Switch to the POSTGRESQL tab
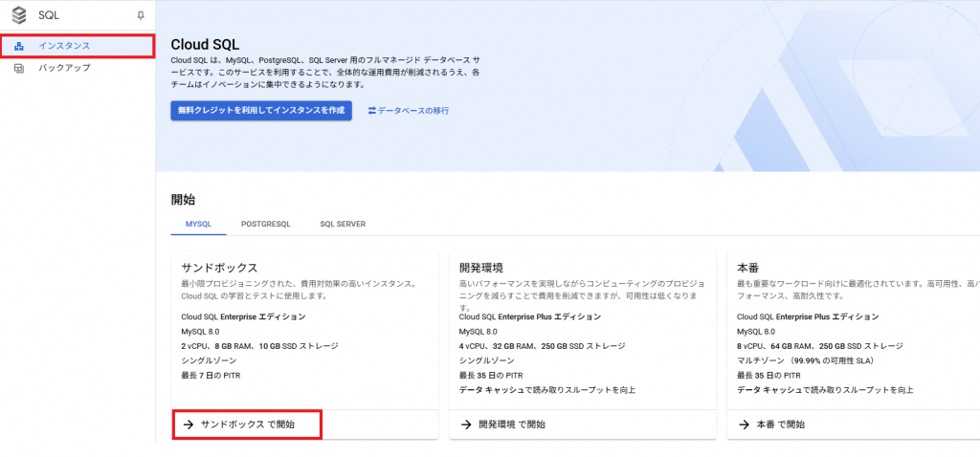The image size is (980, 457). pos(266,224)
